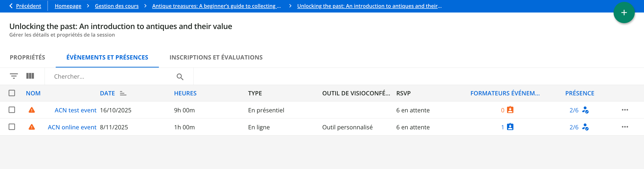Sort the table by DATE column
The width and height of the screenshot is (644, 169).
(x=107, y=93)
